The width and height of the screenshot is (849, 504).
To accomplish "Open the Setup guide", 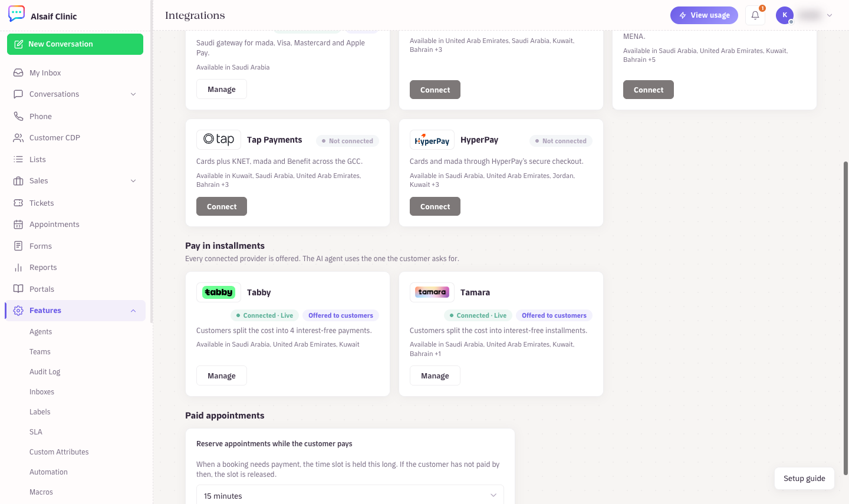I will pyautogui.click(x=804, y=479).
